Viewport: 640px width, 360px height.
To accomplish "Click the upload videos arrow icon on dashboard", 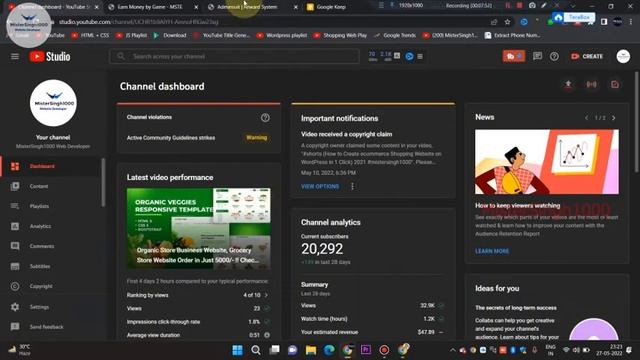I will point(568,84).
